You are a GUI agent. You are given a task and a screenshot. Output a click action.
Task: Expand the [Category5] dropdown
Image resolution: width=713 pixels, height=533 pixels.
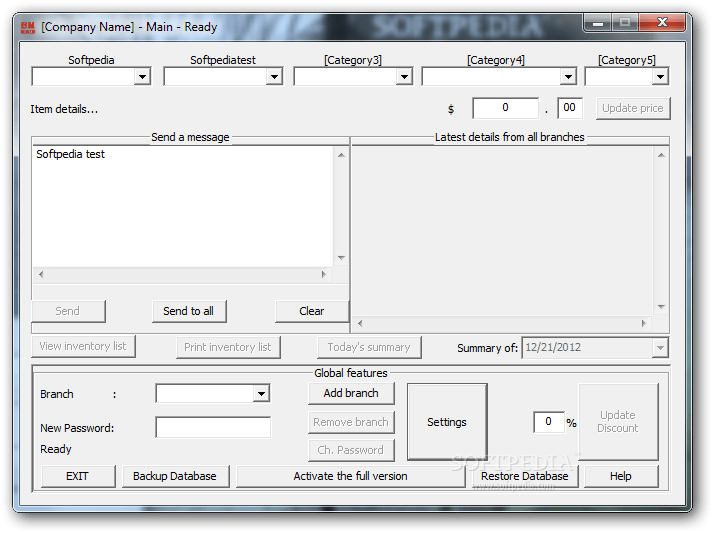click(x=660, y=76)
